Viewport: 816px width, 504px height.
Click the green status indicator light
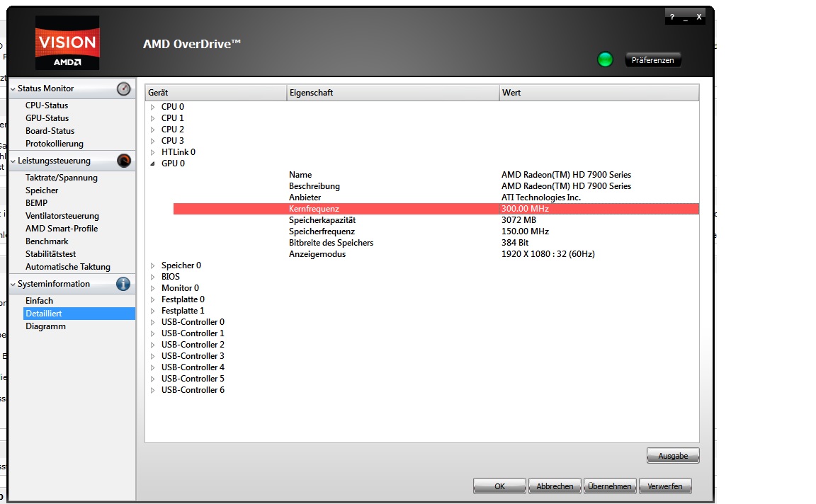pos(605,59)
